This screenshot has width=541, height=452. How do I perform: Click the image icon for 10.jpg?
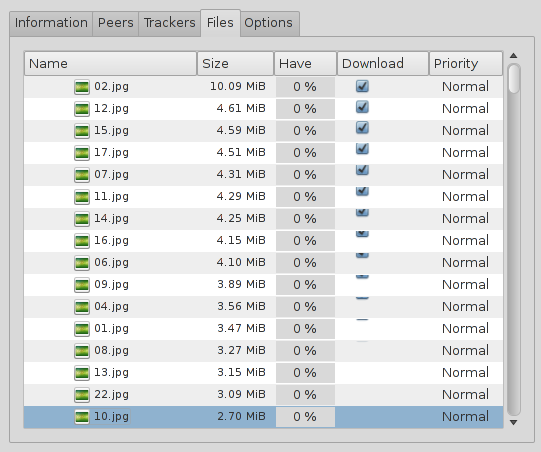point(82,417)
